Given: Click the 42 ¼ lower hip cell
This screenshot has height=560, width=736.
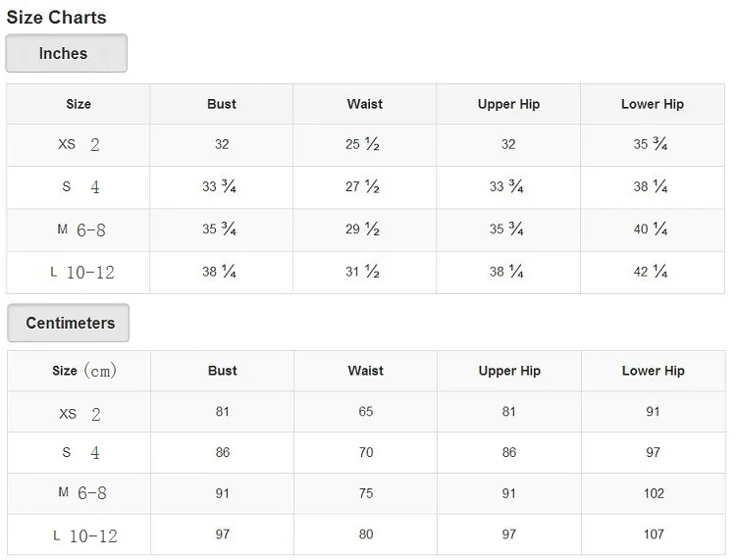Looking at the screenshot, I should pos(651,272).
